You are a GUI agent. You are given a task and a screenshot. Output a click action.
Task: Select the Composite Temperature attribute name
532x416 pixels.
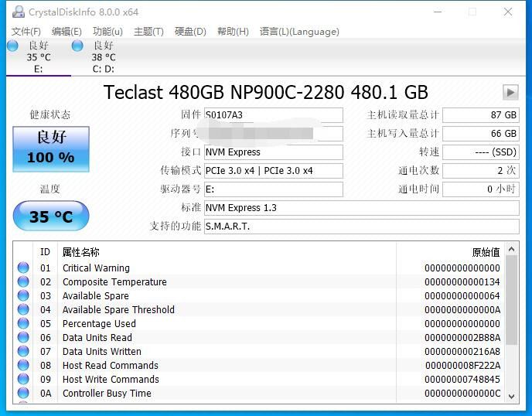coord(114,282)
